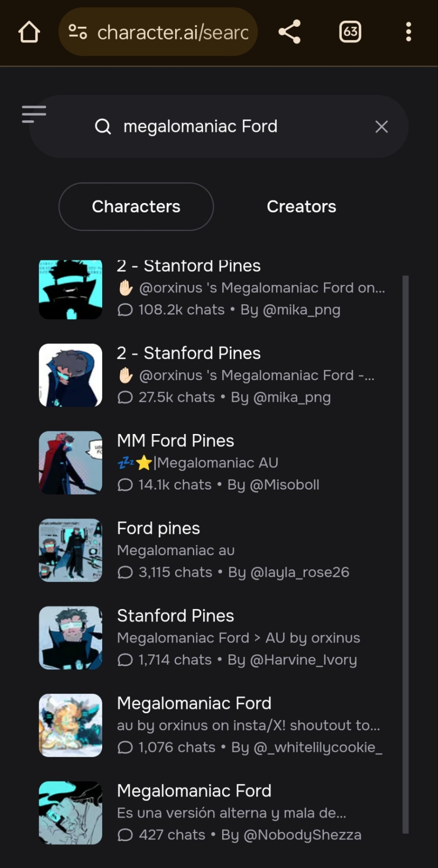The image size is (438, 868).
Task: Open the browser three-dot menu
Action: click(x=408, y=32)
